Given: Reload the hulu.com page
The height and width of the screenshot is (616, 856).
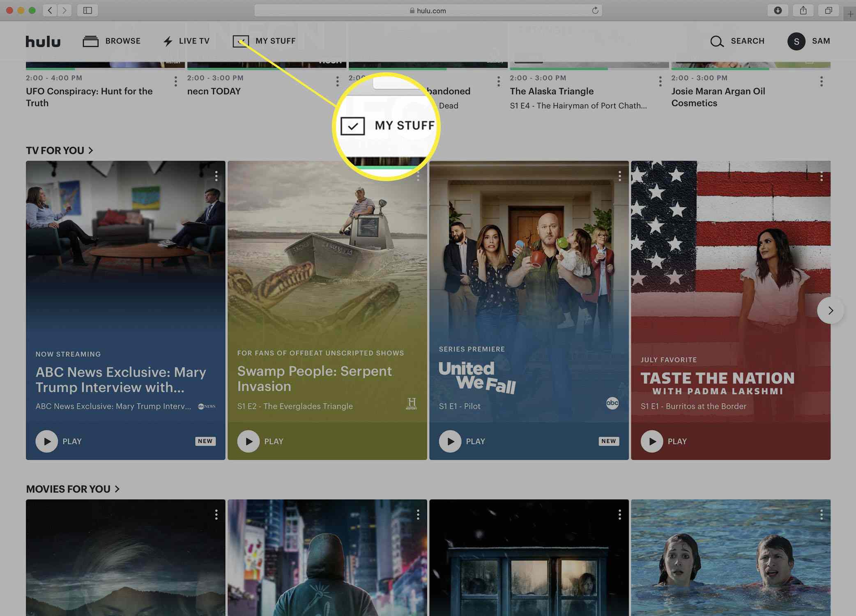Looking at the screenshot, I should pyautogui.click(x=595, y=10).
